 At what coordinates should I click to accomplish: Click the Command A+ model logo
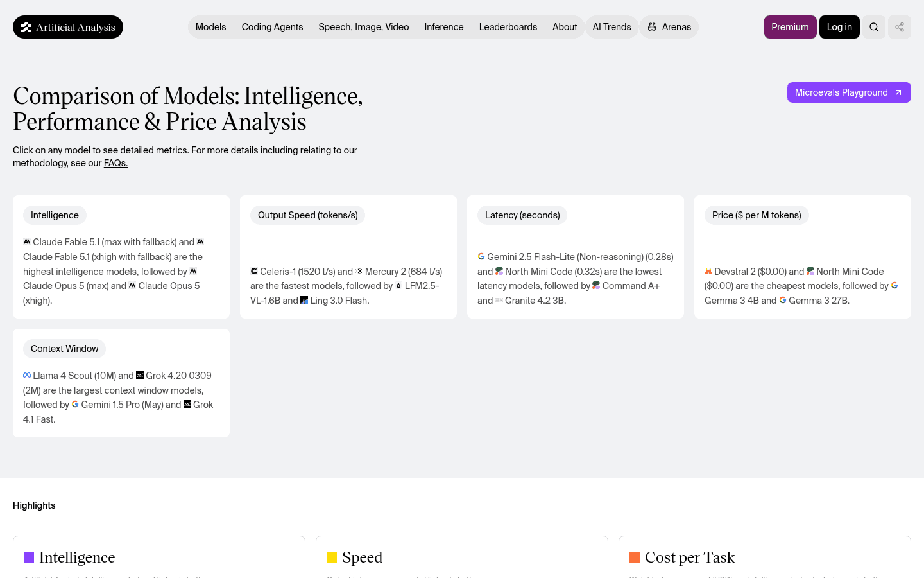(596, 286)
